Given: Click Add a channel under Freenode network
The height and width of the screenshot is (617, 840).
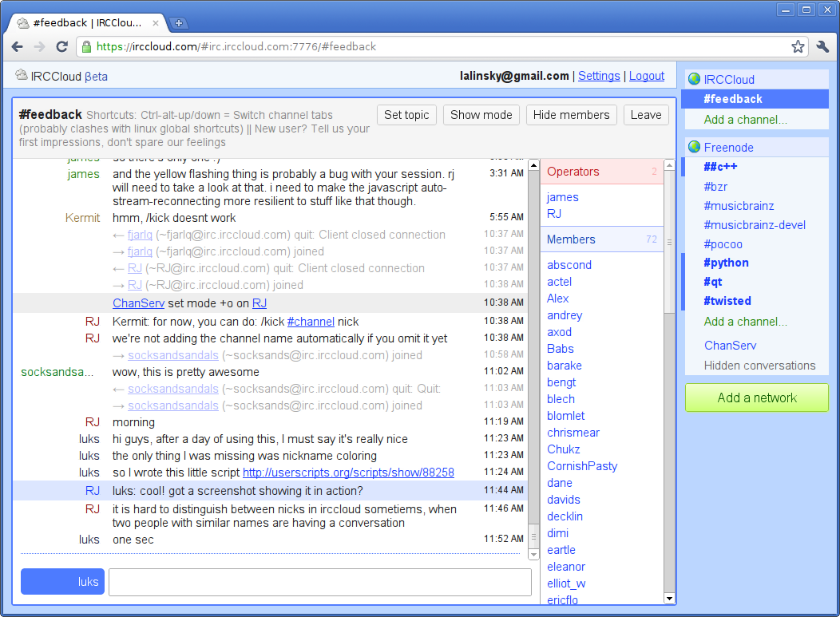Looking at the screenshot, I should [x=746, y=322].
